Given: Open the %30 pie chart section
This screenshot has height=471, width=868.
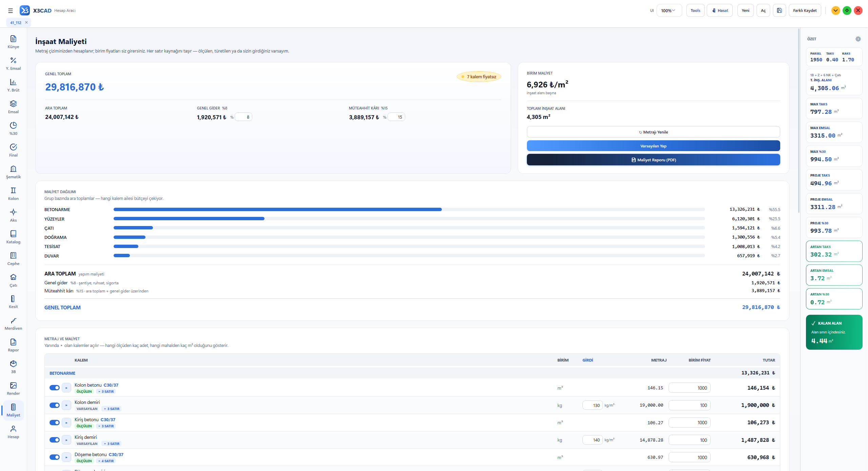Looking at the screenshot, I should click(13, 129).
